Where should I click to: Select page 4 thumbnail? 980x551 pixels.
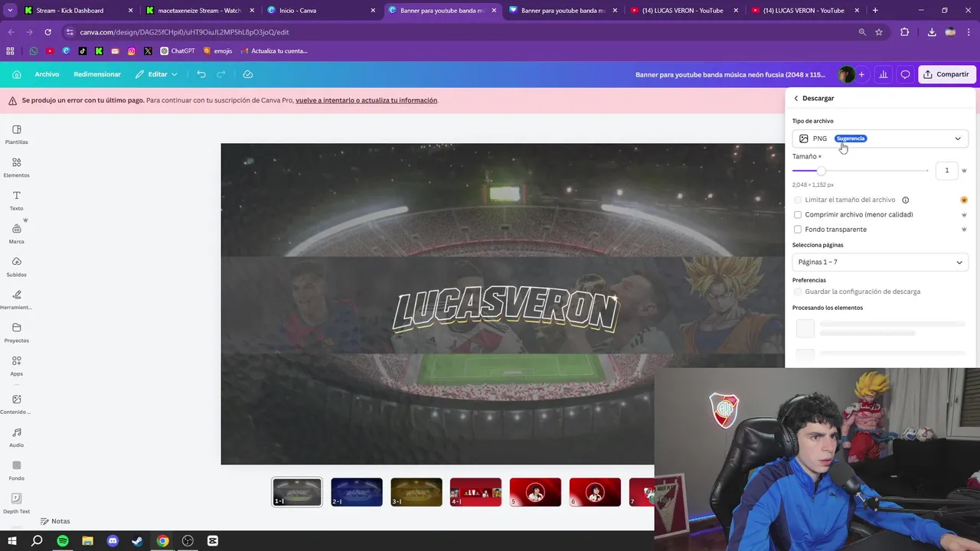475,492
